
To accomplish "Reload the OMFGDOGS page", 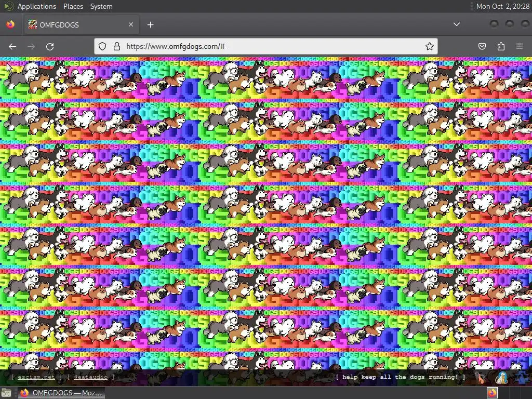I will (50, 46).
